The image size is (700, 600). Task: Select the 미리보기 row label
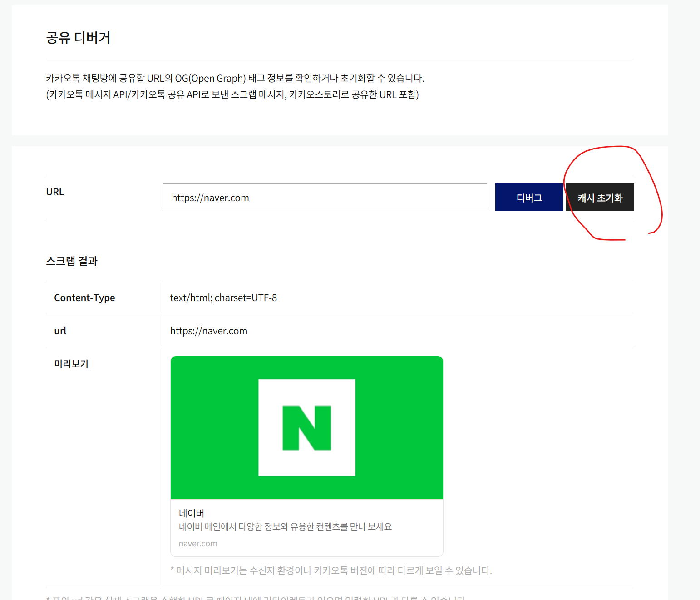[x=71, y=364]
